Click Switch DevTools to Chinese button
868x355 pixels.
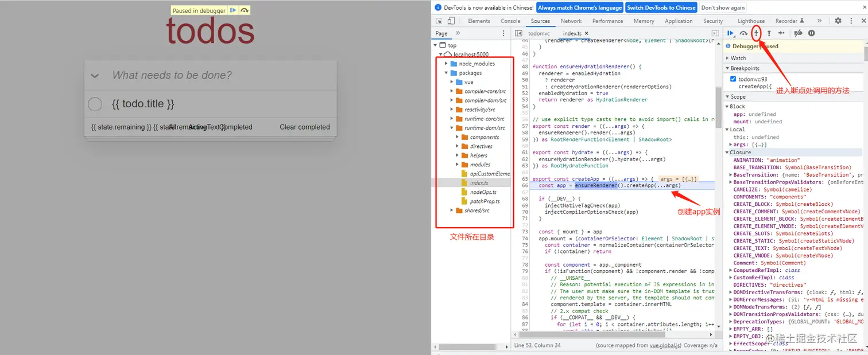(x=661, y=7)
